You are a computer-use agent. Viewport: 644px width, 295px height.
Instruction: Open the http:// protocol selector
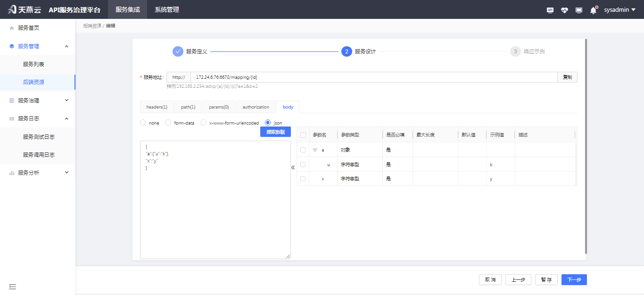pos(179,77)
